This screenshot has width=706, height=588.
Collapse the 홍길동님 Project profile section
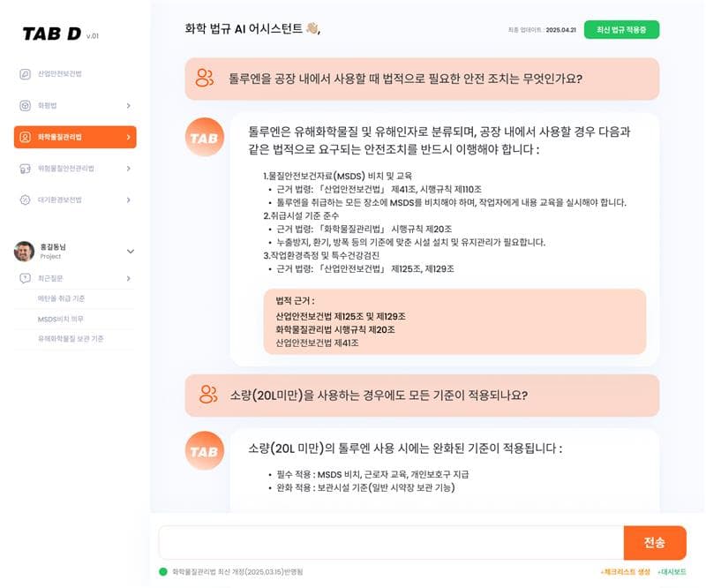click(129, 249)
